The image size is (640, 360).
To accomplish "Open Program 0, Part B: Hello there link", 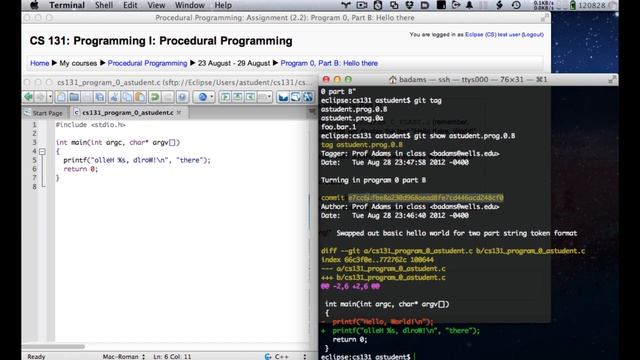I will point(329,63).
